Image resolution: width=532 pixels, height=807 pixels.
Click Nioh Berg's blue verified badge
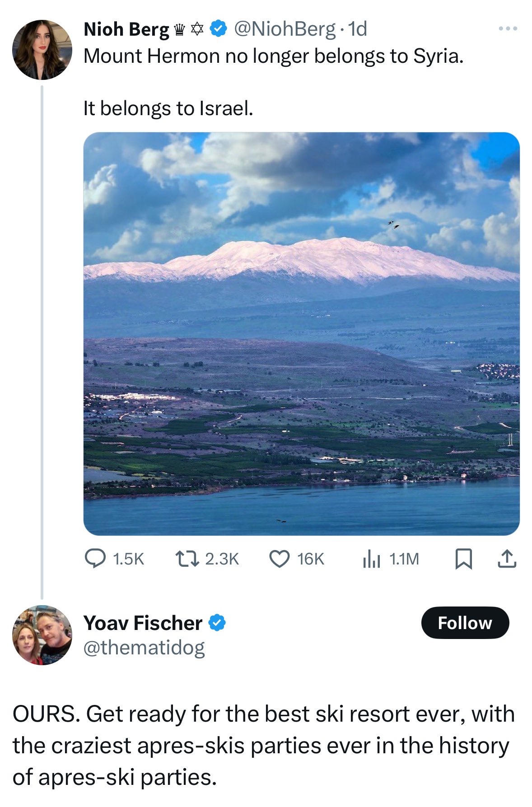(219, 29)
